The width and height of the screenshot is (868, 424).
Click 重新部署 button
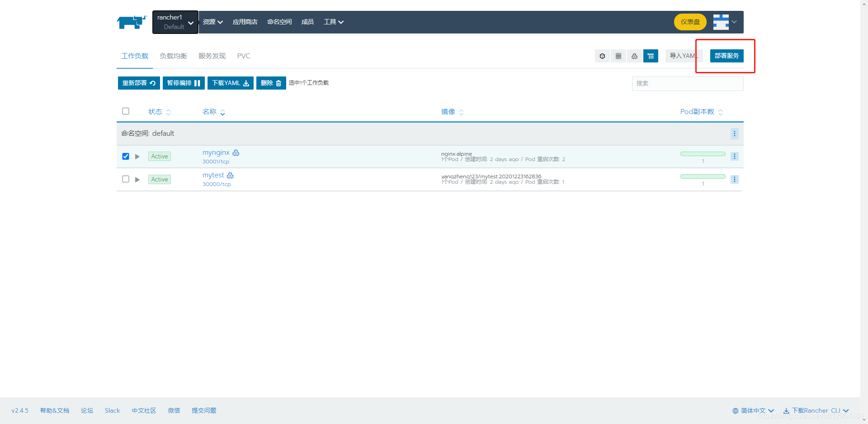click(x=139, y=83)
